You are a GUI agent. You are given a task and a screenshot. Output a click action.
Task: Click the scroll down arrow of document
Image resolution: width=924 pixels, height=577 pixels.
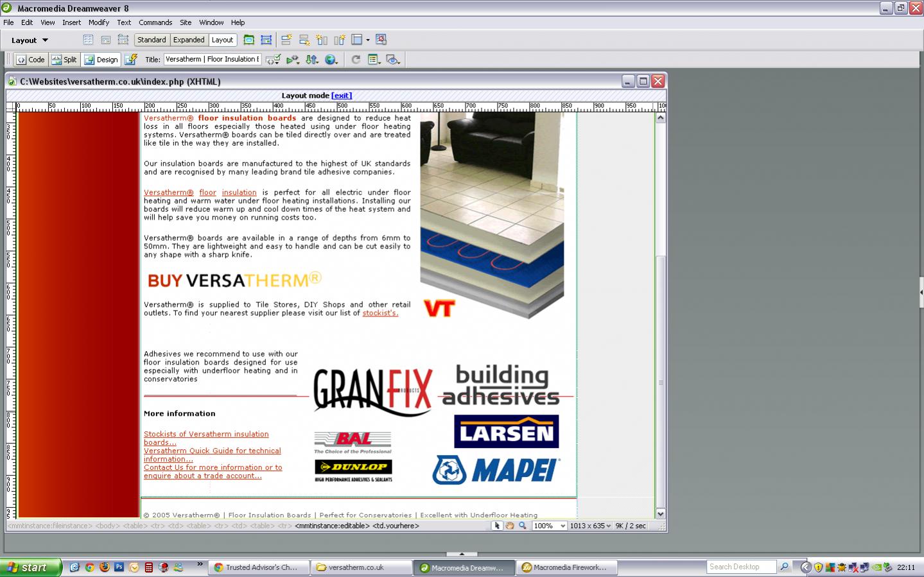click(660, 513)
